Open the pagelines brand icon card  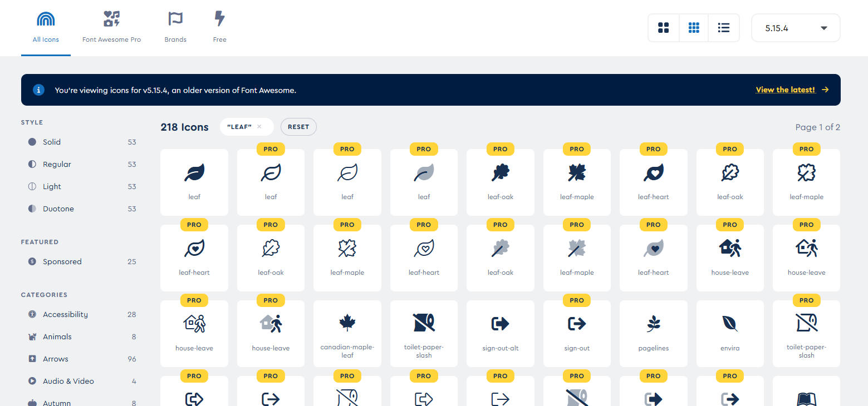point(654,334)
